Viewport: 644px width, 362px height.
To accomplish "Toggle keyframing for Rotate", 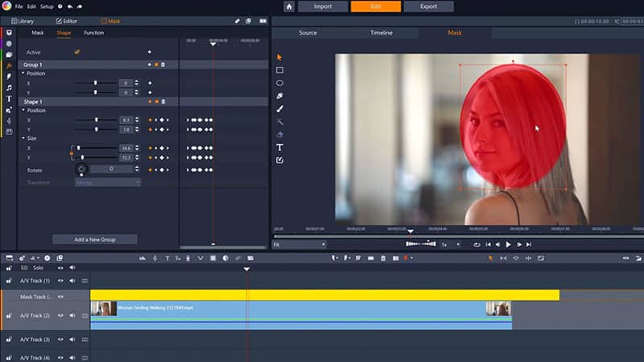I will (x=150, y=170).
